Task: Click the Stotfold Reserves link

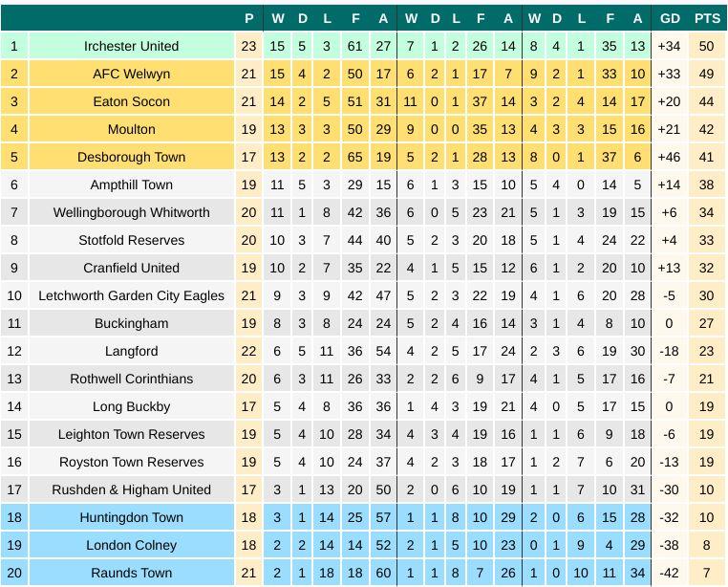Action: (x=131, y=240)
